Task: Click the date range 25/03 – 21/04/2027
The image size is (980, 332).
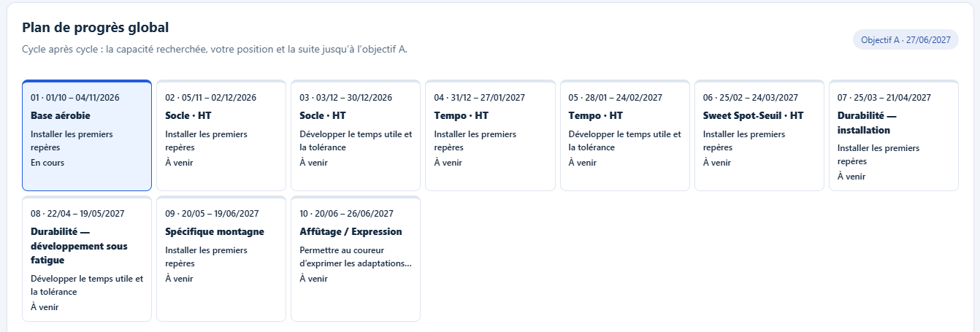Action: pyautogui.click(x=892, y=97)
